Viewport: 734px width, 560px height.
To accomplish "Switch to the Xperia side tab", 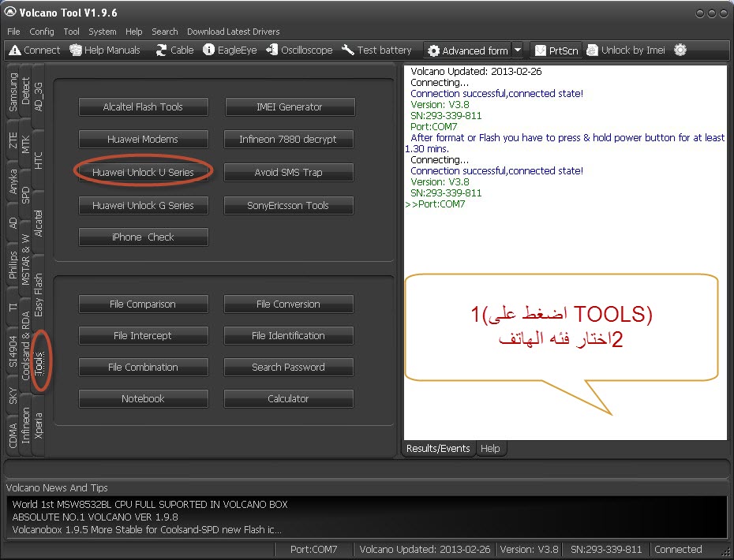I will tap(38, 425).
